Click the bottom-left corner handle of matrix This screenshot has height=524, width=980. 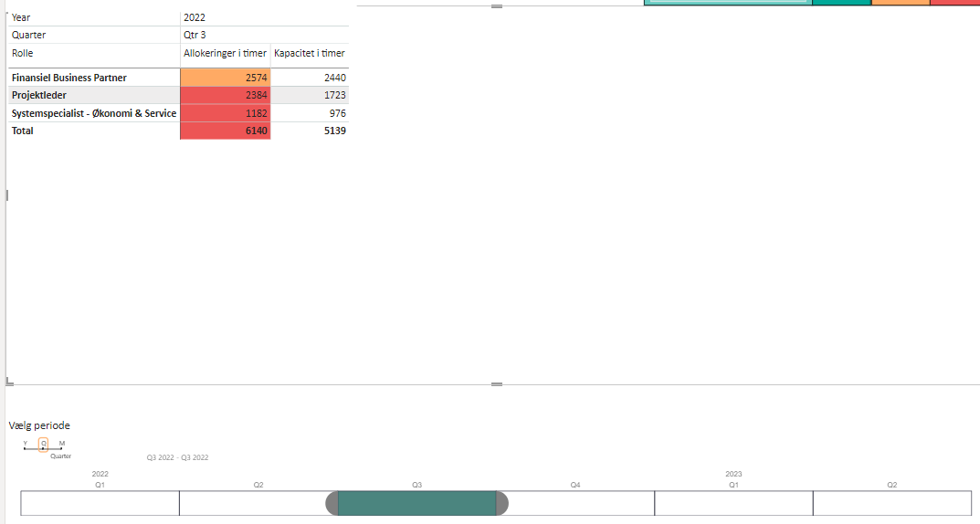click(x=9, y=382)
